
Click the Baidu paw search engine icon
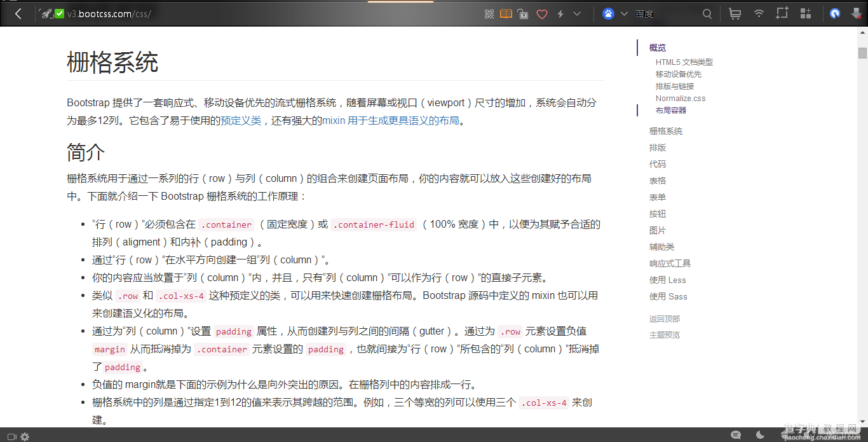click(608, 14)
